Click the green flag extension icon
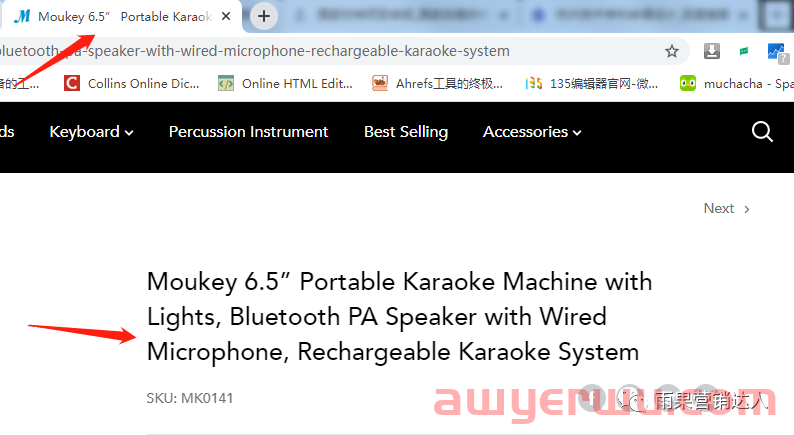This screenshot has height=435, width=794. pos(744,51)
